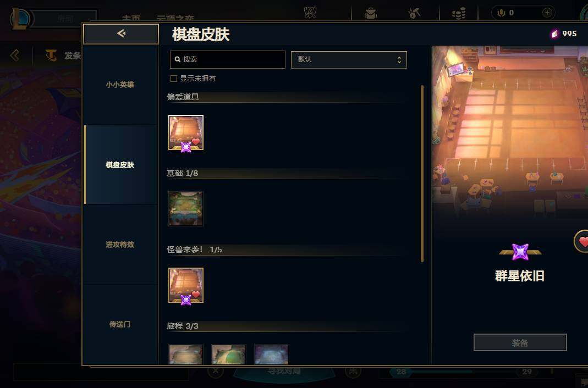Screen dimensions: 588x388
Task: Open the crafting hammer icon
Action: click(414, 13)
